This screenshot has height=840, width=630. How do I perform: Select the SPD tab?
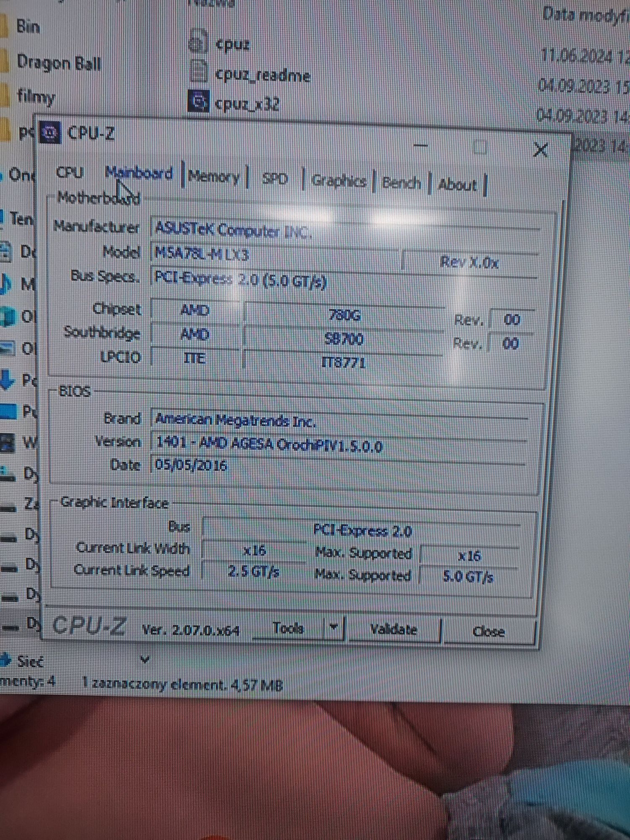tap(275, 179)
